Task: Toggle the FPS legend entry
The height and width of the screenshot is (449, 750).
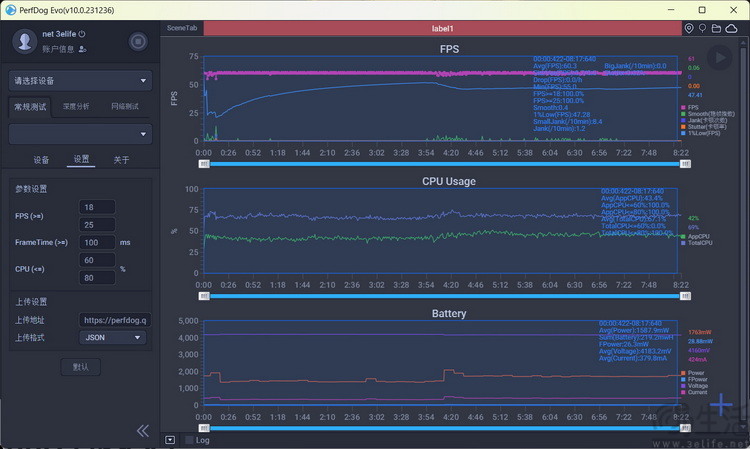Action: [x=690, y=108]
